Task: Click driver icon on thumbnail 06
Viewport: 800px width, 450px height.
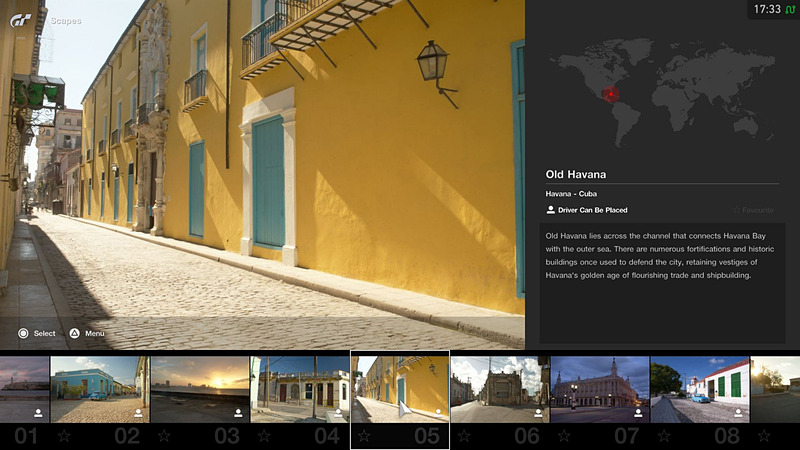Action: click(x=538, y=413)
